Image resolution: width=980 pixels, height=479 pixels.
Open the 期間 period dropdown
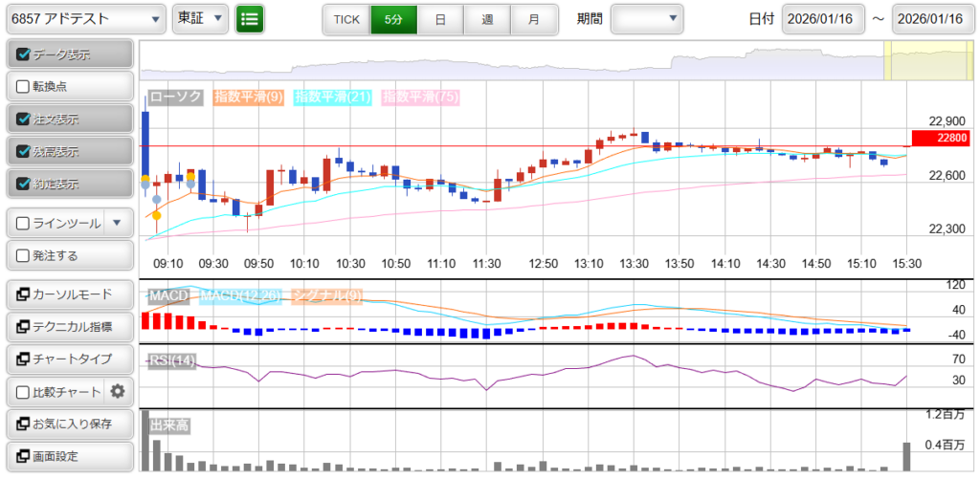pos(647,18)
